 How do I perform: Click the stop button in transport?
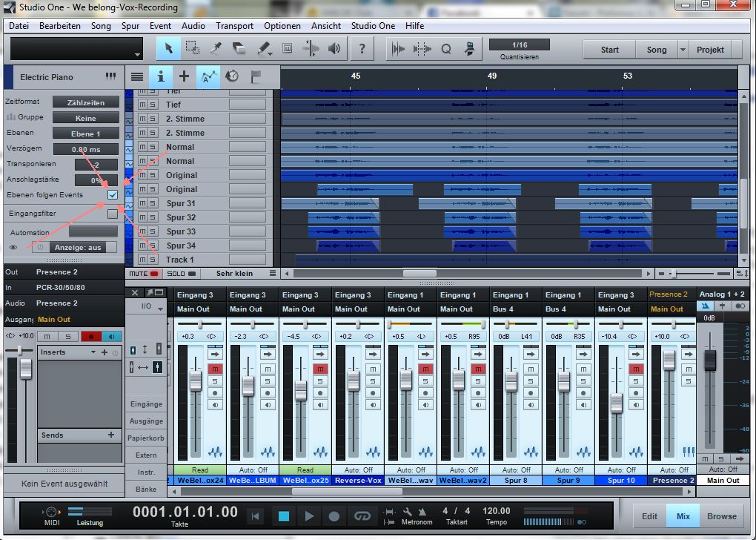(284, 516)
